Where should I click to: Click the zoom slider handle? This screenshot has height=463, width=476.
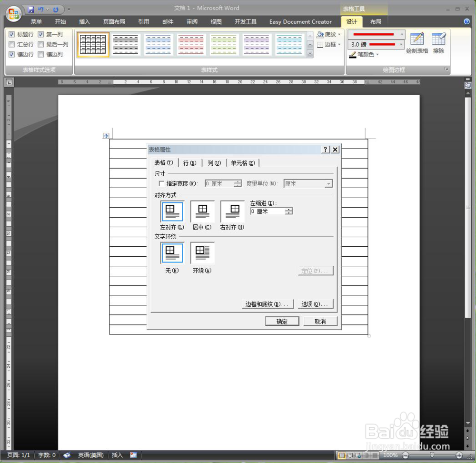click(x=432, y=455)
